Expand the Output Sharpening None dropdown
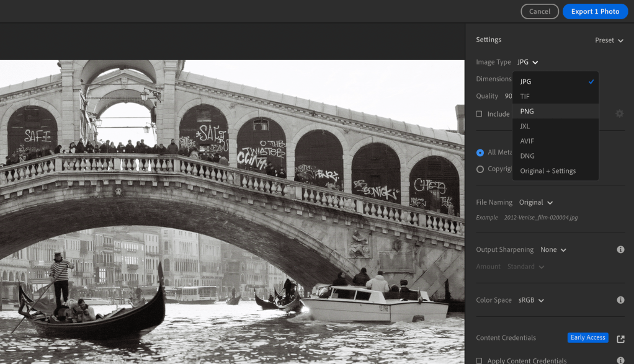This screenshot has width=634, height=364. coord(553,250)
